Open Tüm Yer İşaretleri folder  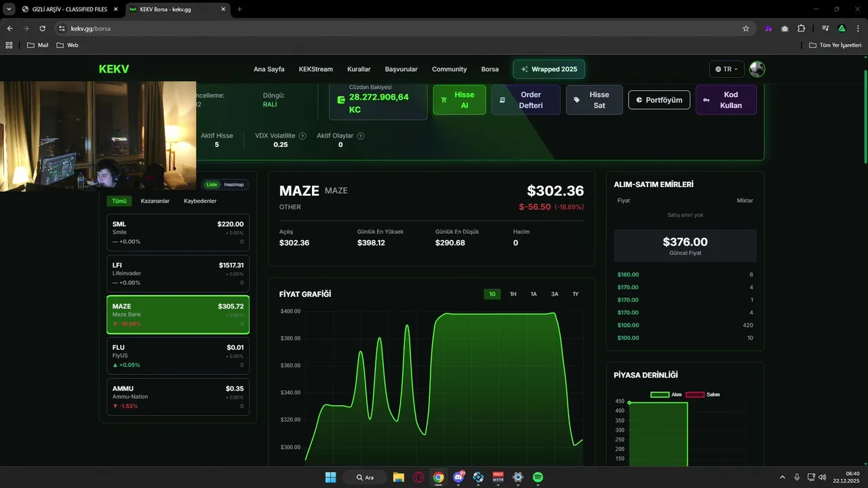click(x=835, y=45)
